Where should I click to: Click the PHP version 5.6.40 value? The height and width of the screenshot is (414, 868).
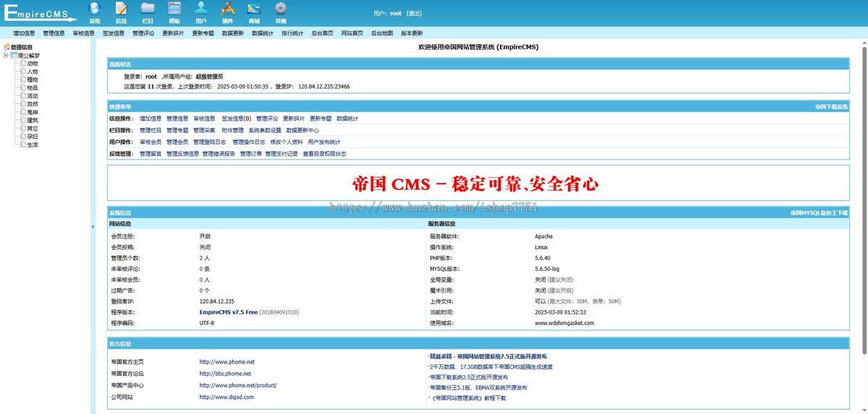542,258
